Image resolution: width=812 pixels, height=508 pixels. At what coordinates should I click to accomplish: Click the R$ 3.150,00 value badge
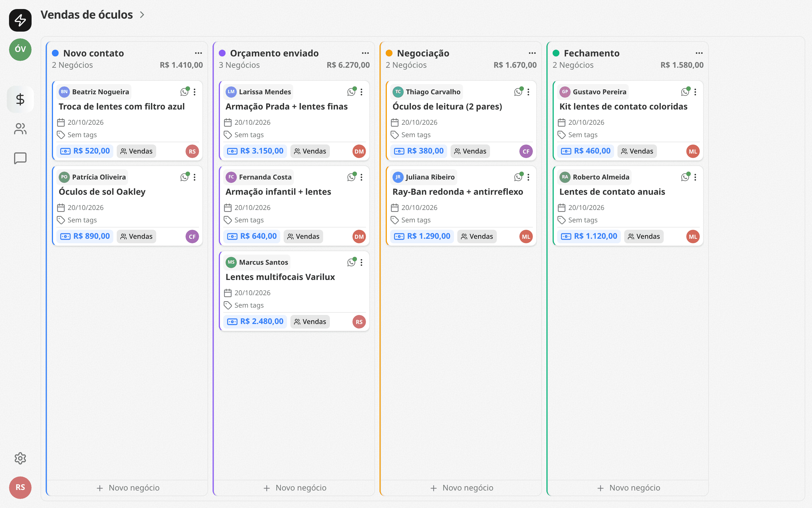[x=255, y=151]
